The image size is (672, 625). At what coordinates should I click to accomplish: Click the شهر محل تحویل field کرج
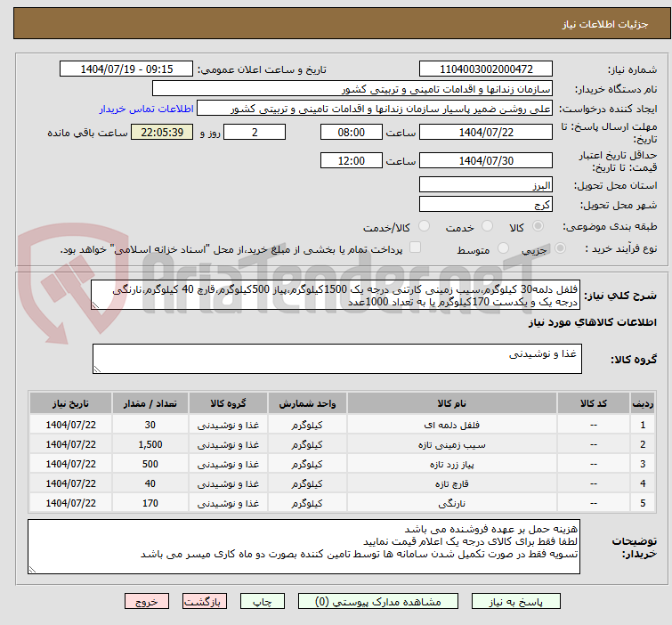[x=486, y=204]
